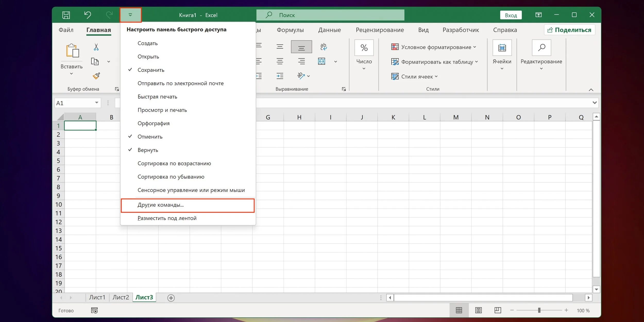Image resolution: width=644 pixels, height=322 pixels.
Task: Click the Undo arrow icon
Action: 88,15
